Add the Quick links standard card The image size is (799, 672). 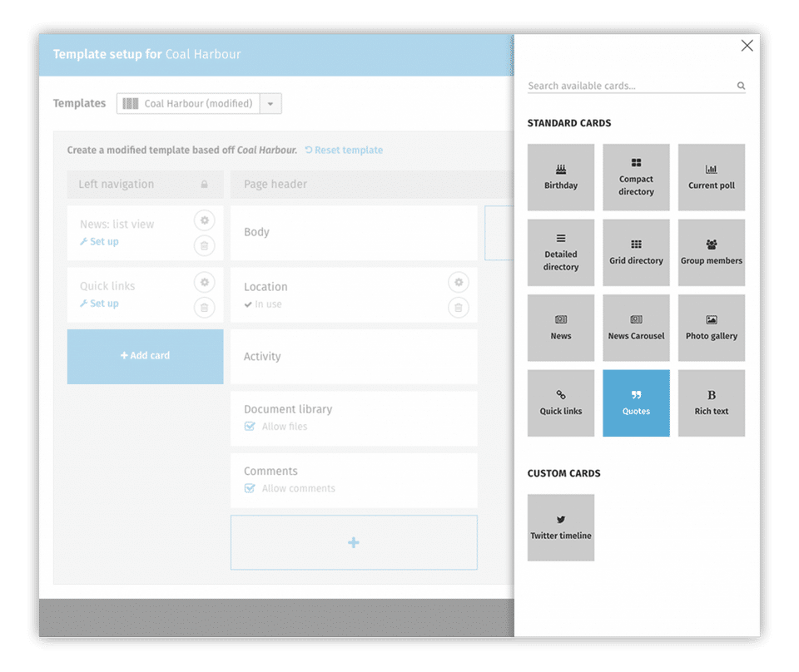tap(560, 403)
